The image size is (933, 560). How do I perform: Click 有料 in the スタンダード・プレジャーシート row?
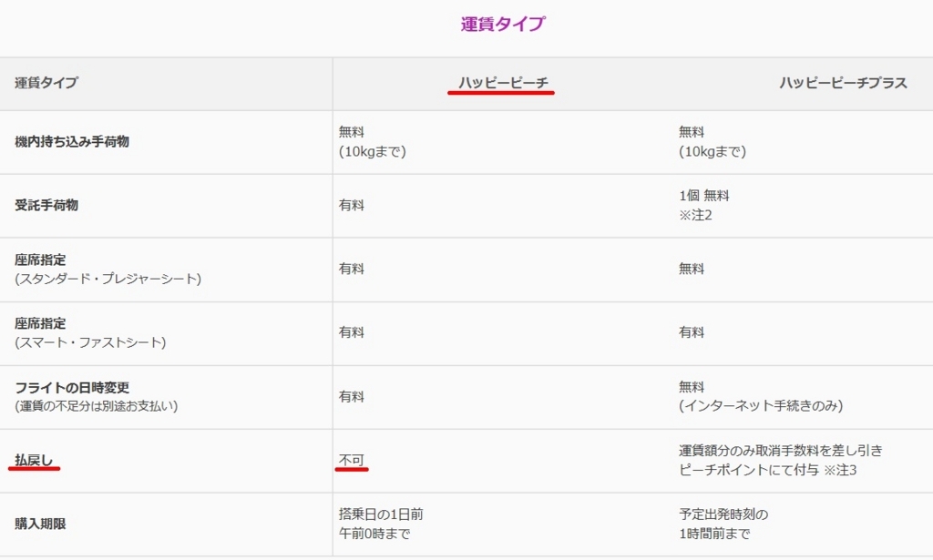351,269
